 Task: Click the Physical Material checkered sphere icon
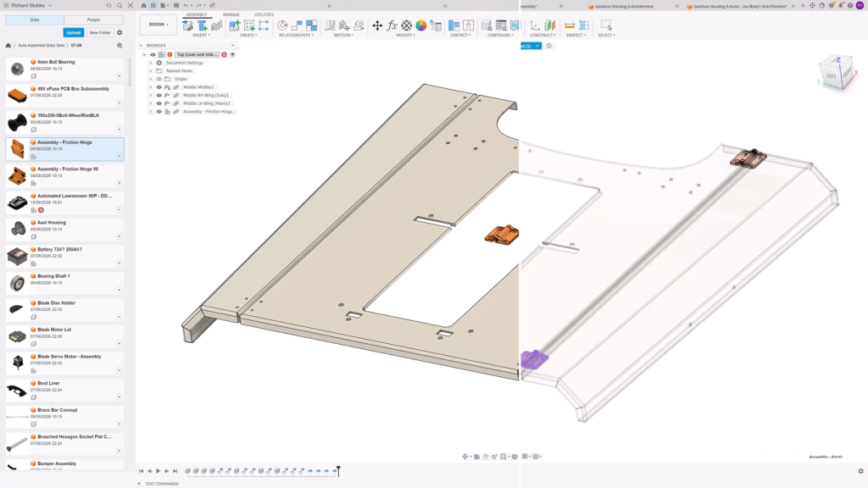point(407,25)
